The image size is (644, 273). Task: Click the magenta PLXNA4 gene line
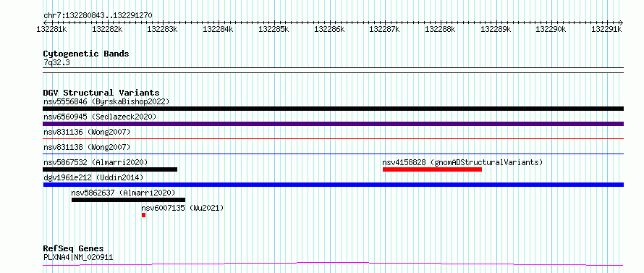coord(333,264)
